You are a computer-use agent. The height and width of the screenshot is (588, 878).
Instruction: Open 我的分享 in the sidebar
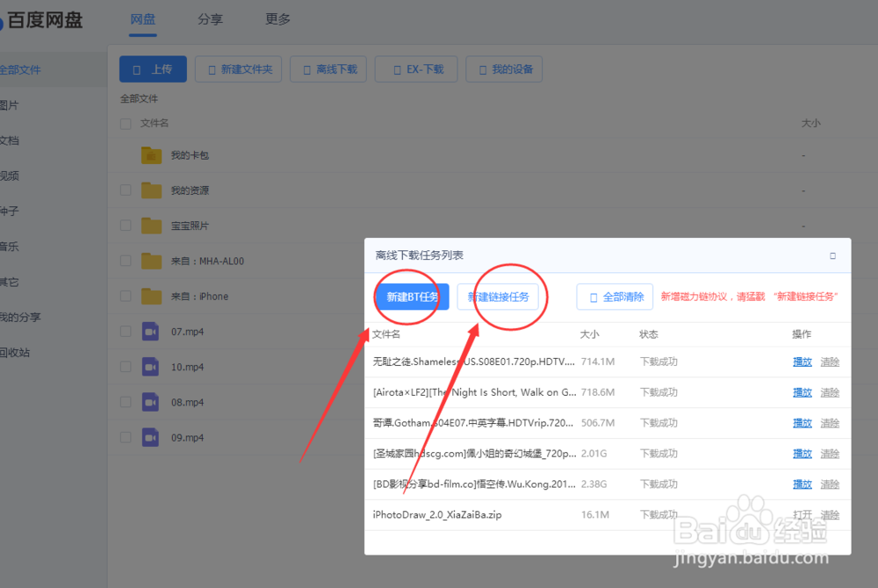point(20,317)
